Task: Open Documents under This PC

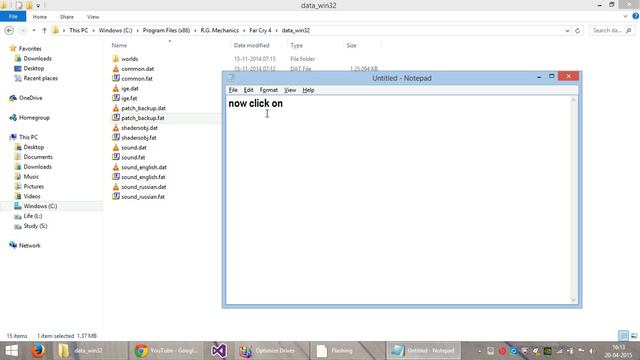Action: (x=38, y=157)
